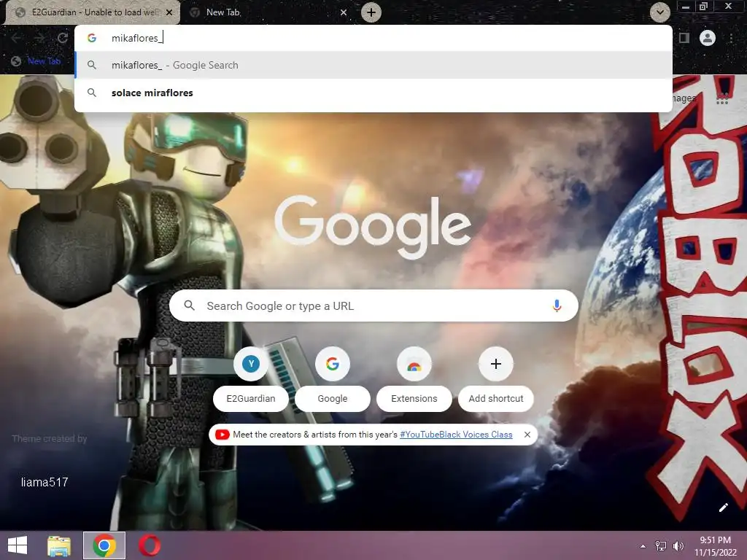Open the New Tab bookmark
This screenshot has height=560, width=747.
36,61
